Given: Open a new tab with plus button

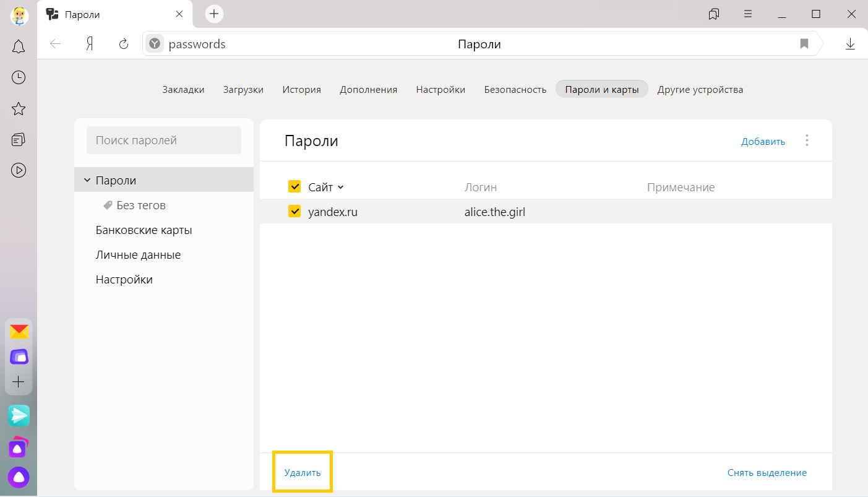Looking at the screenshot, I should (214, 14).
